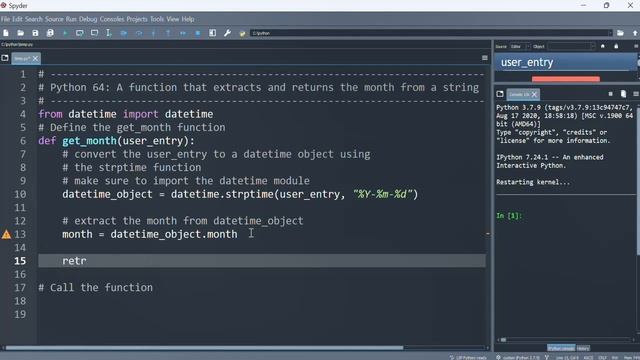Viewport: 640px width, 360px height.
Task: Click the warning icon on line 13
Action: click(6, 234)
